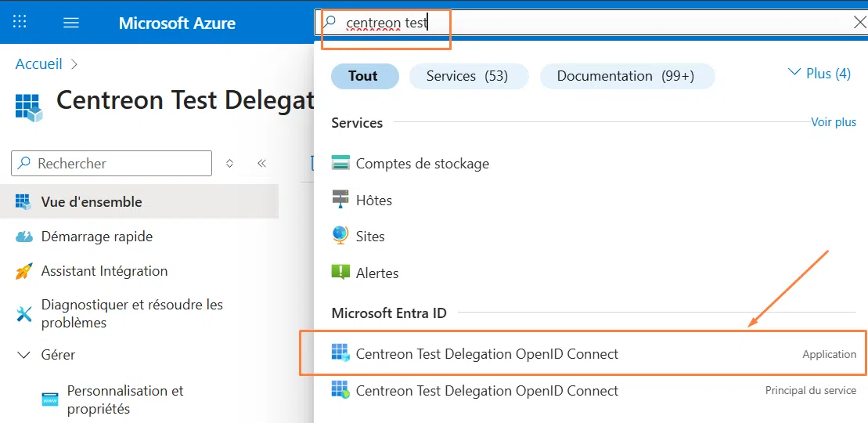Select the Sites globe icon

(340, 236)
